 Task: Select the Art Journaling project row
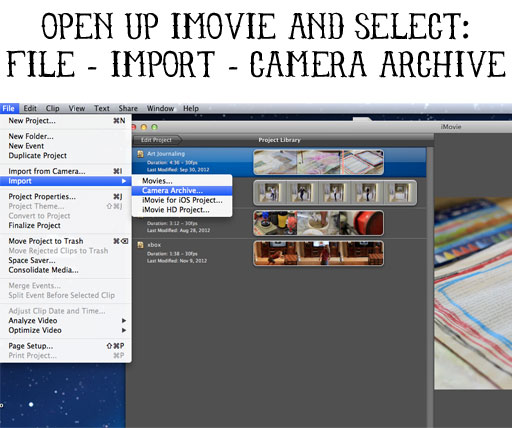point(279,162)
